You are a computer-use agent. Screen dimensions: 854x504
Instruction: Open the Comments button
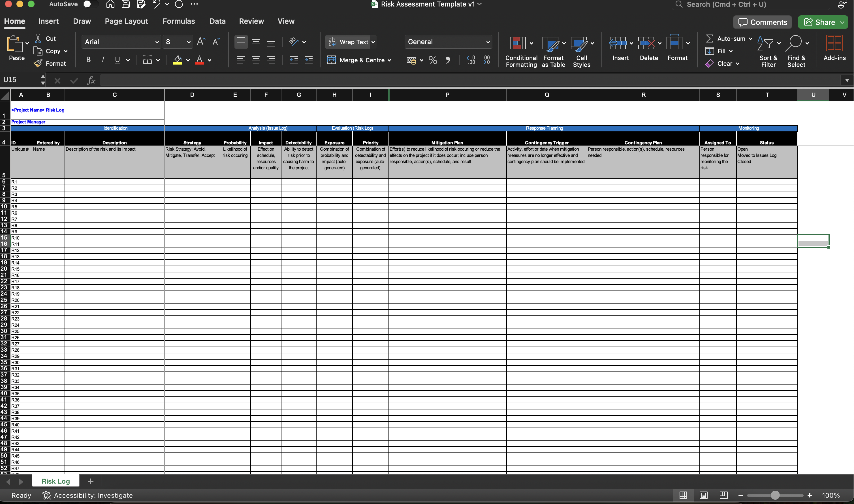762,22
